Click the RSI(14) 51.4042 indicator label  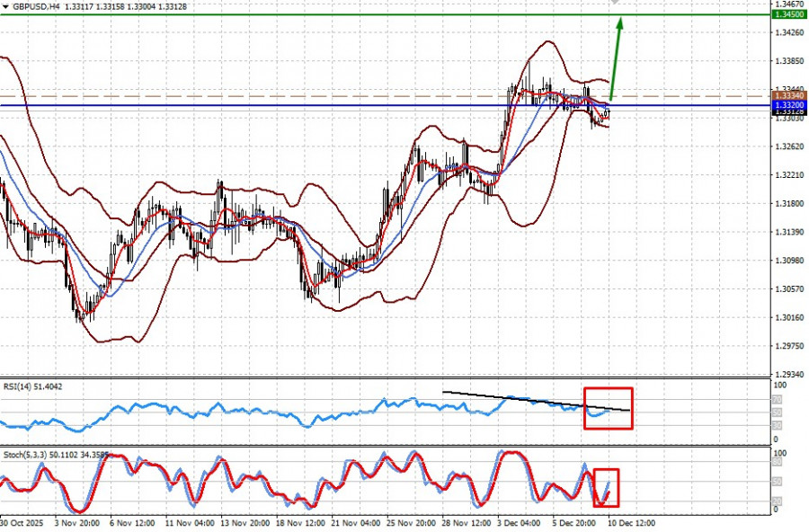(x=33, y=386)
